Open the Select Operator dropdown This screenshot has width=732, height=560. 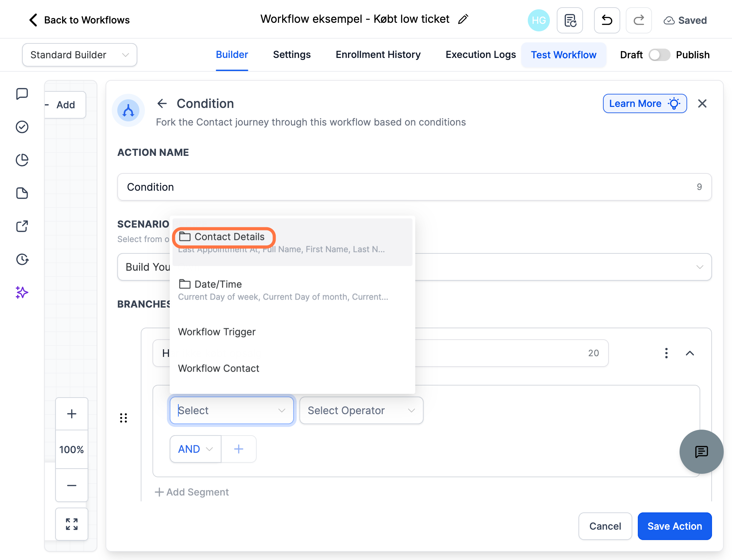tap(361, 410)
